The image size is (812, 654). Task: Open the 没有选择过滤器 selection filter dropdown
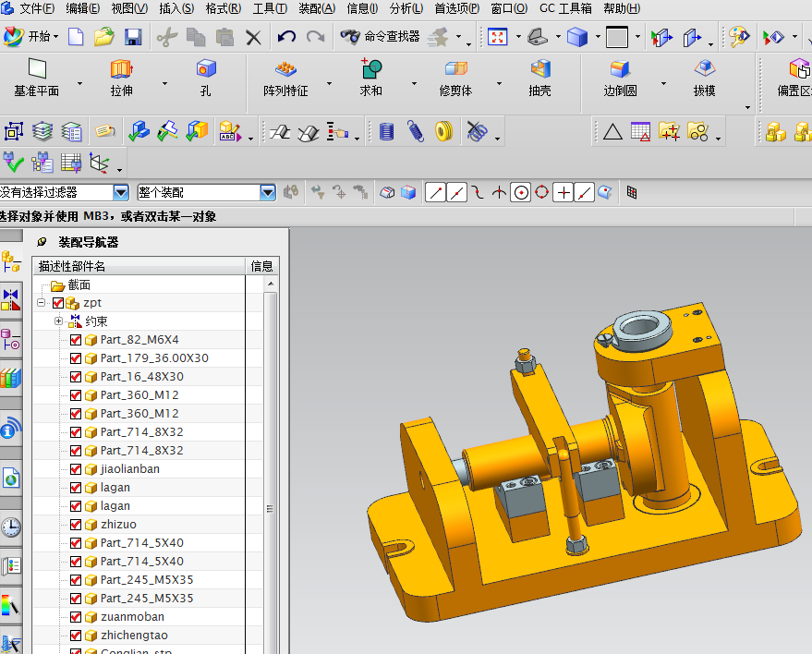121,193
